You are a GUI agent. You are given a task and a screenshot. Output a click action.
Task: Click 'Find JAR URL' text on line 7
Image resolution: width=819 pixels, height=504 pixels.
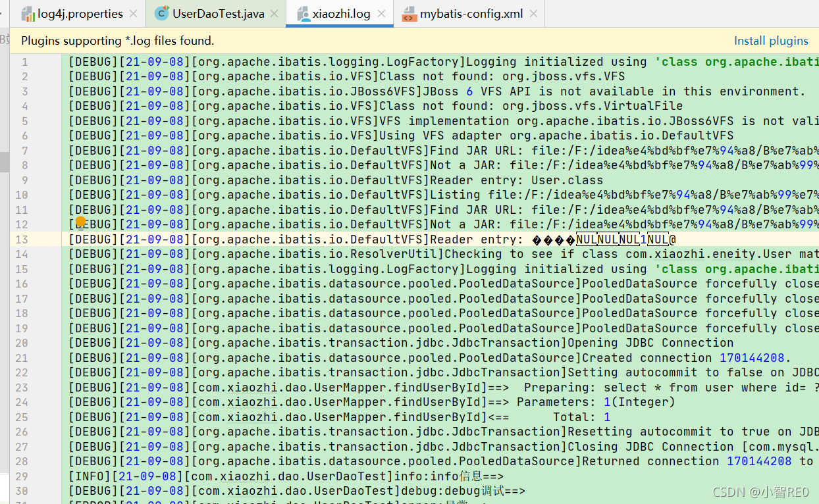tap(477, 151)
